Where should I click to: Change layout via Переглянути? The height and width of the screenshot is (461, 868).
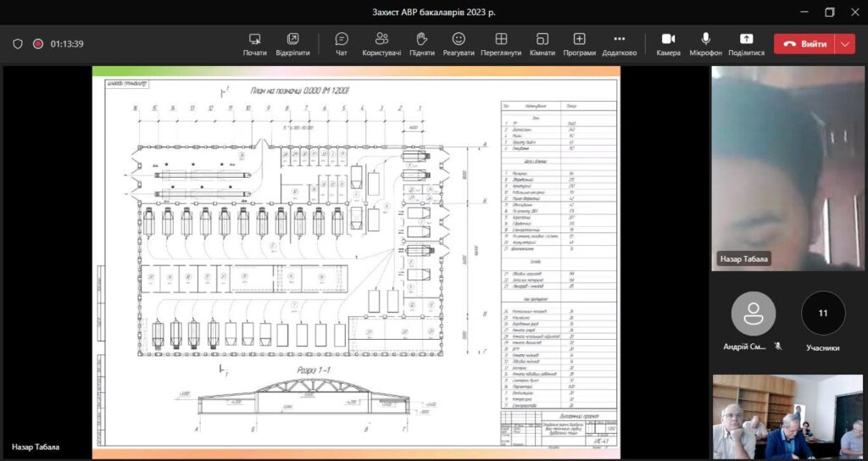500,44
